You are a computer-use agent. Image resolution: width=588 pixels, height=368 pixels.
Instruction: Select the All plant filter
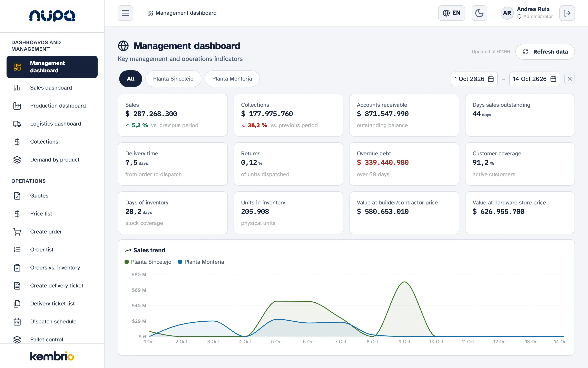click(x=130, y=79)
